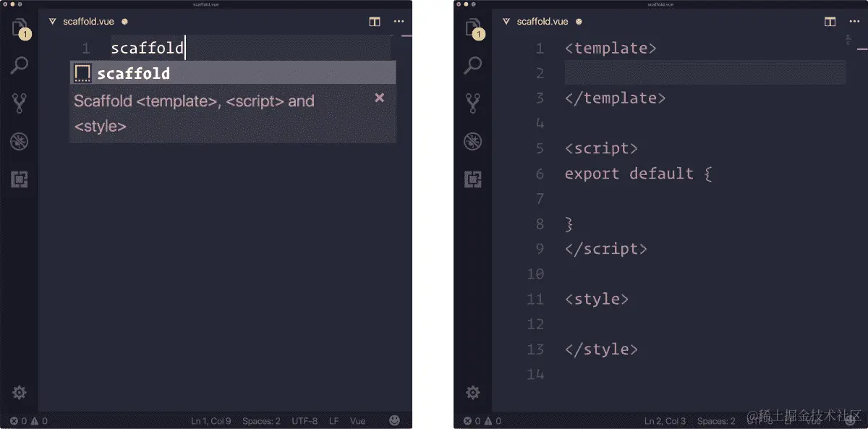This screenshot has width=868, height=429.
Task: Click line number 6 in right editor gutter
Action: (540, 174)
